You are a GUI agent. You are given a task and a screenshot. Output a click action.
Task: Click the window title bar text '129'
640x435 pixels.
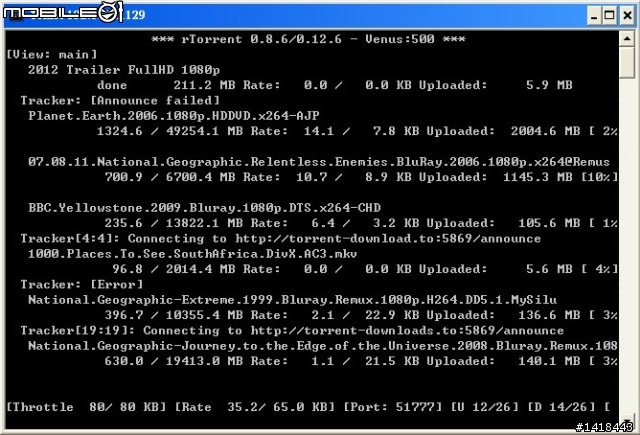click(135, 15)
